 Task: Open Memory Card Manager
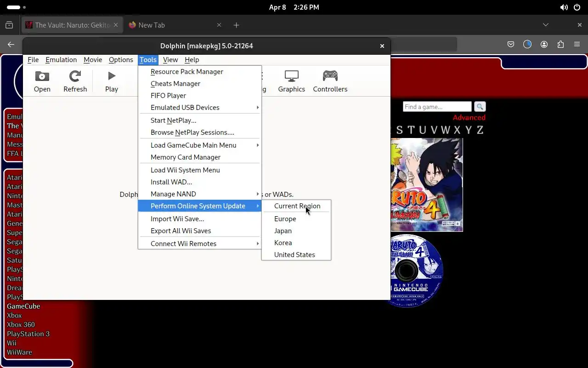[x=200, y=157]
